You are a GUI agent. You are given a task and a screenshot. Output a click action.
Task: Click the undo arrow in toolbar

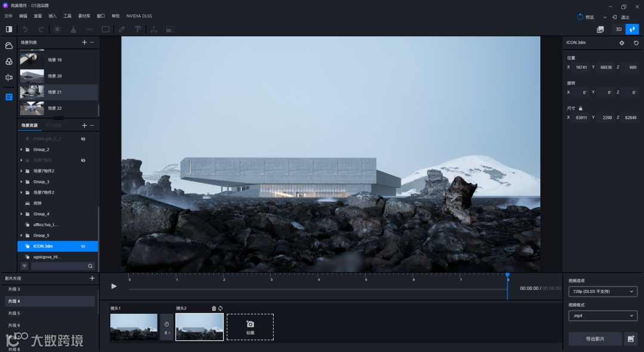tap(25, 30)
